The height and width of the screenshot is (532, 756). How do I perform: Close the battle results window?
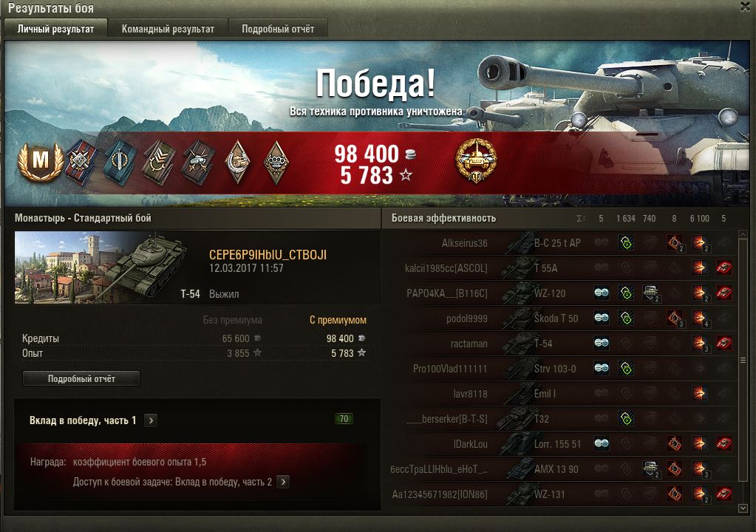pos(746,6)
